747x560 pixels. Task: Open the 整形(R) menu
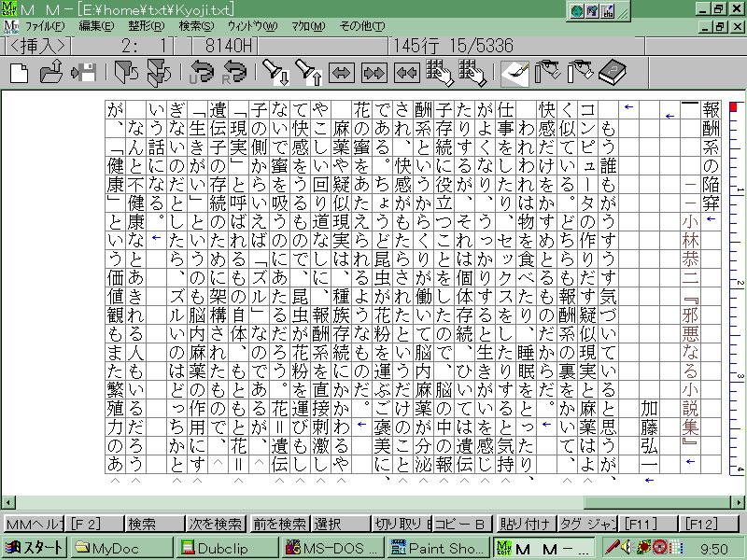(146, 26)
